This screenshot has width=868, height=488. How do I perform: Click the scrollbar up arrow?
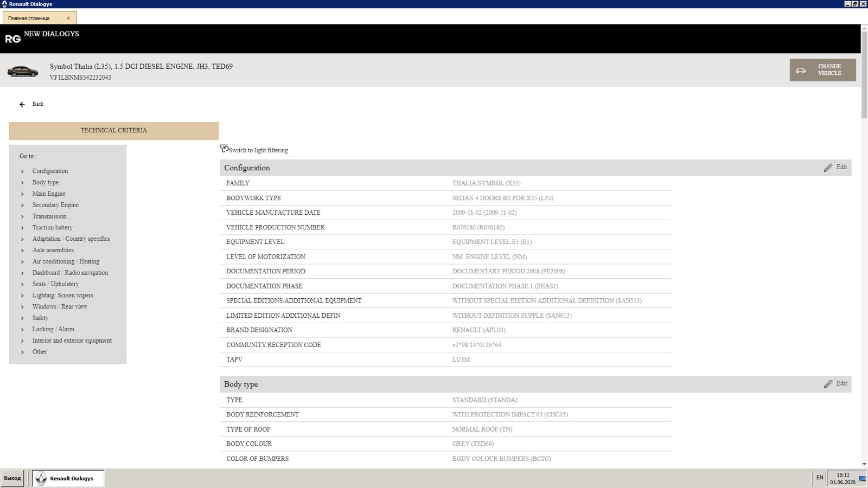[x=864, y=28]
